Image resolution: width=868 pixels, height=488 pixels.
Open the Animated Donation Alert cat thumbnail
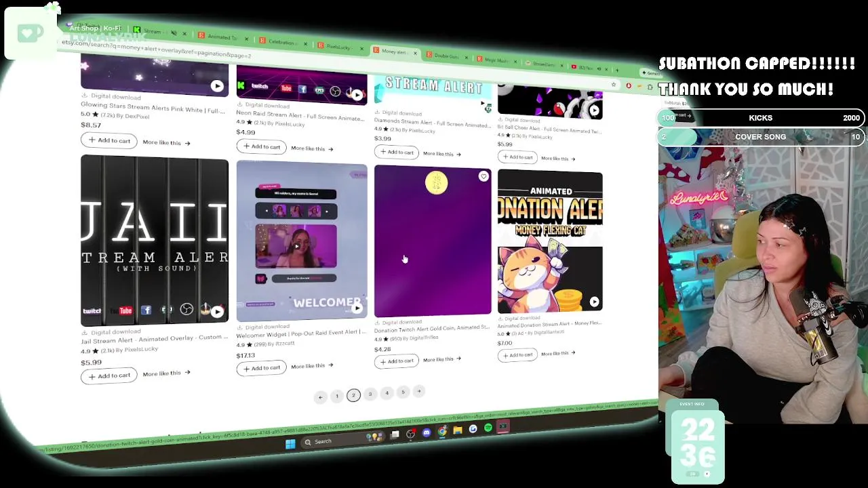click(x=550, y=242)
